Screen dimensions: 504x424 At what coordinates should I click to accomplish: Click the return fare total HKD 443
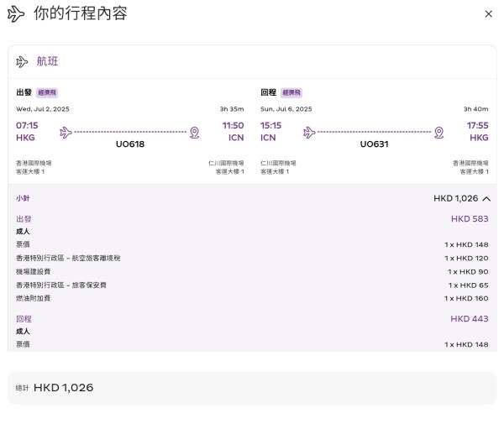pyautogui.click(x=469, y=319)
